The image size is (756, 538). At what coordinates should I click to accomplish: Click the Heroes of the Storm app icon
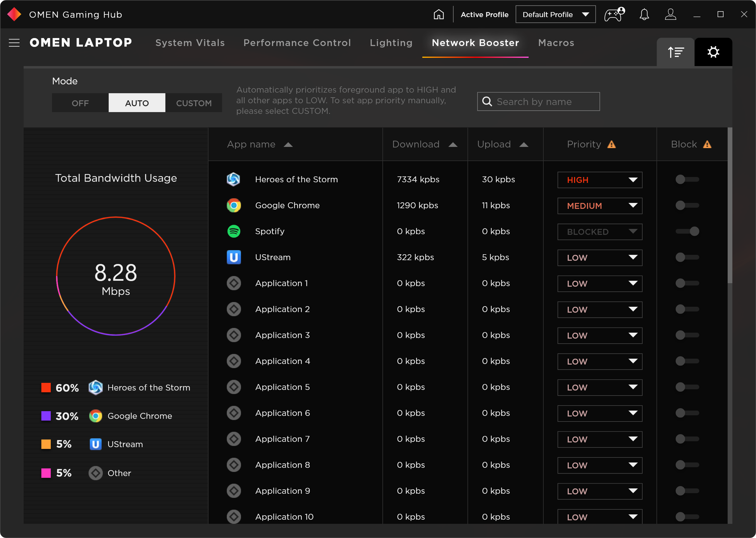[x=233, y=179]
